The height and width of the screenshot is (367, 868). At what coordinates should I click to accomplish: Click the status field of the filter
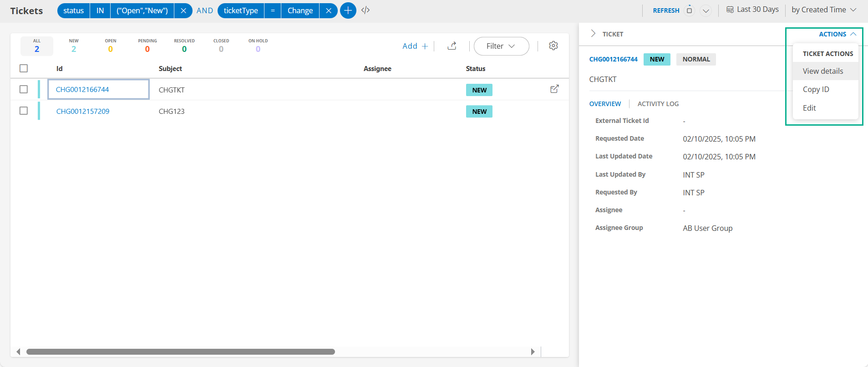(x=74, y=10)
